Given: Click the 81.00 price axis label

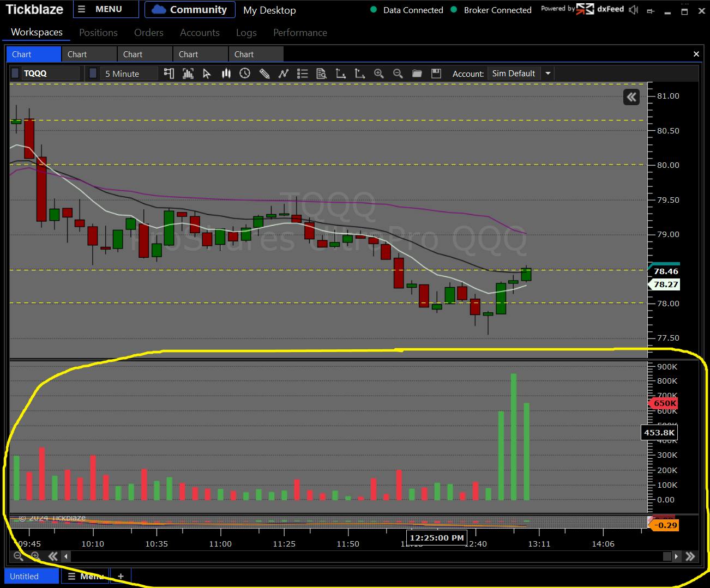Looking at the screenshot, I should pyautogui.click(x=668, y=96).
